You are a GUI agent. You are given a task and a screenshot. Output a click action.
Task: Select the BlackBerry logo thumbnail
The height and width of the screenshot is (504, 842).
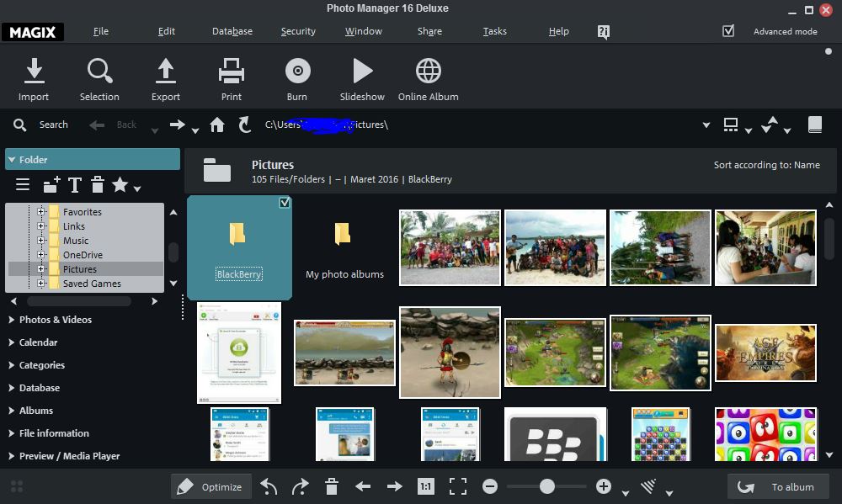[556, 434]
